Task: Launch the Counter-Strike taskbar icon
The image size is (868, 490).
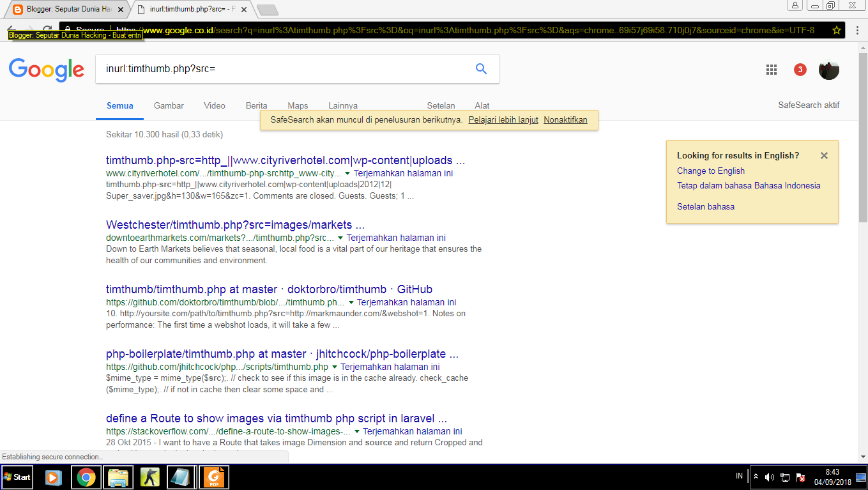Action: tap(150, 477)
